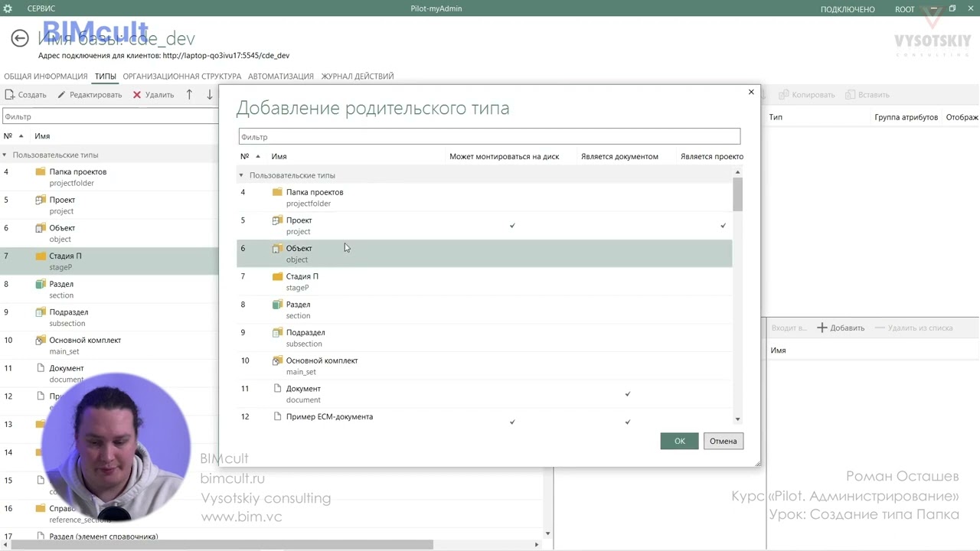Click Папка проектов folder icon in dialog
The width and height of the screenshot is (980, 551).
tap(277, 192)
